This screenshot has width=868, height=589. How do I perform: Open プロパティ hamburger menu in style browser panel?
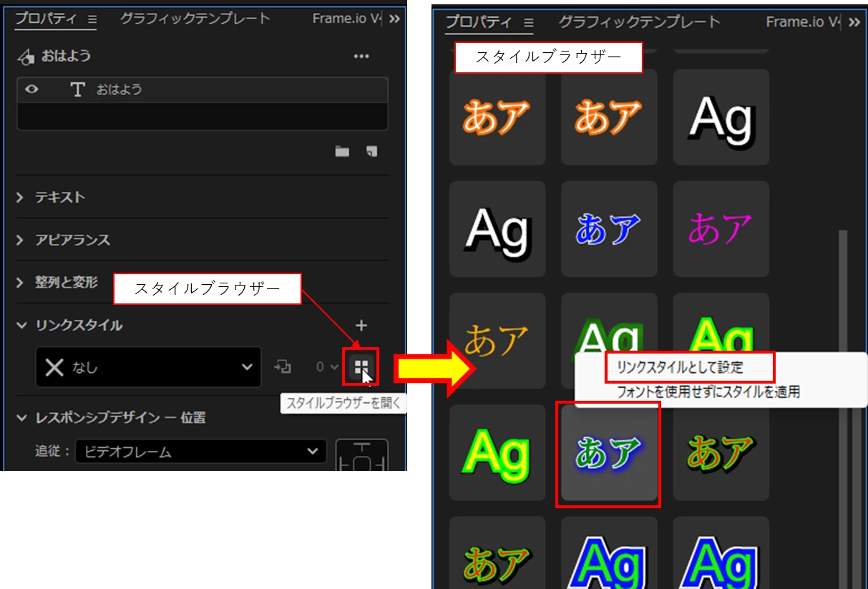pos(529,23)
